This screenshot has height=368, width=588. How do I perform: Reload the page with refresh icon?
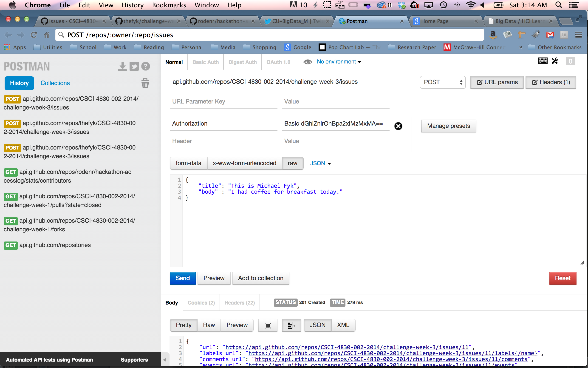click(x=34, y=35)
